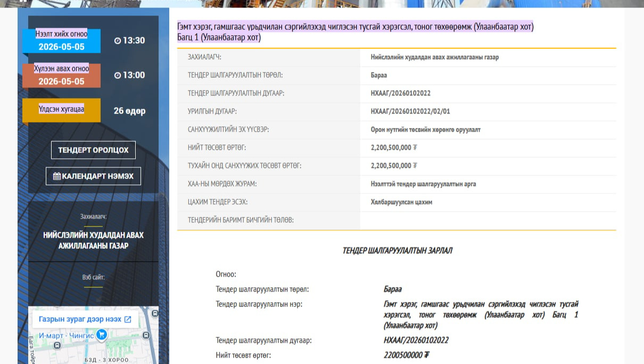
Task: Click the clock icon beside 13:30
Action: point(118,41)
